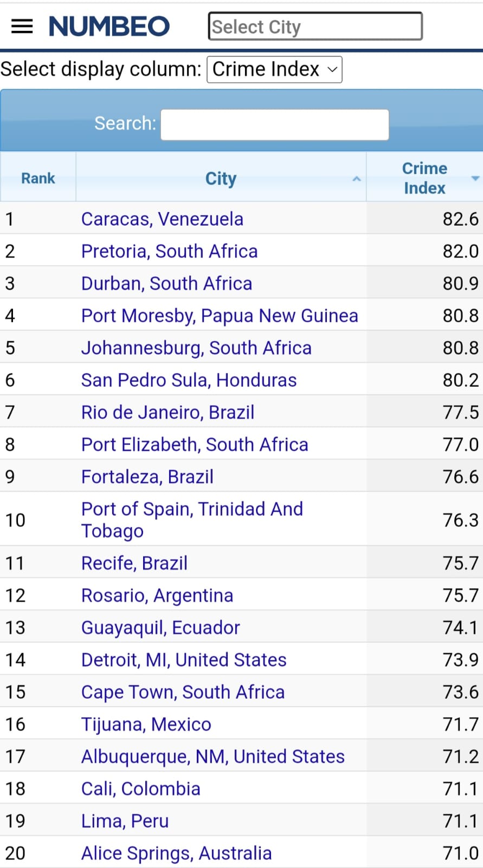The image size is (483, 868).
Task: Open the Crime Index display column dropdown
Action: pyautogui.click(x=274, y=69)
